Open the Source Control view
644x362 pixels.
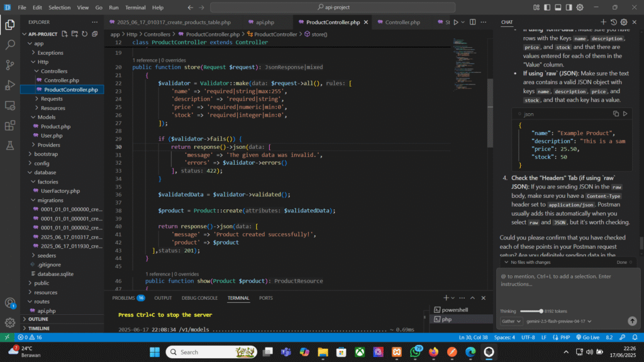pos(10,65)
